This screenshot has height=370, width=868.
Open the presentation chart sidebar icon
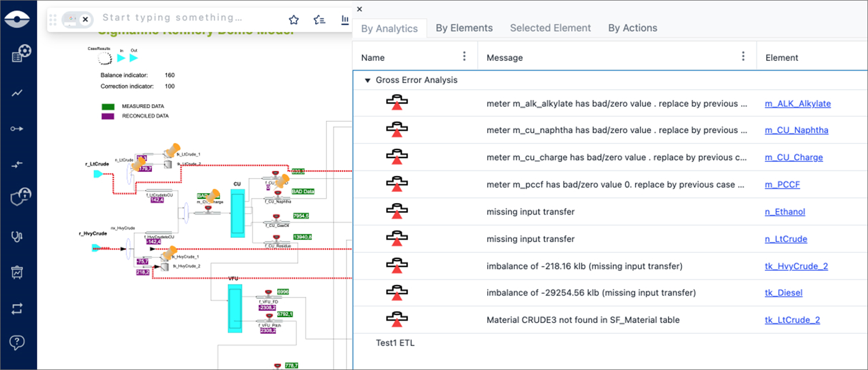(x=17, y=272)
